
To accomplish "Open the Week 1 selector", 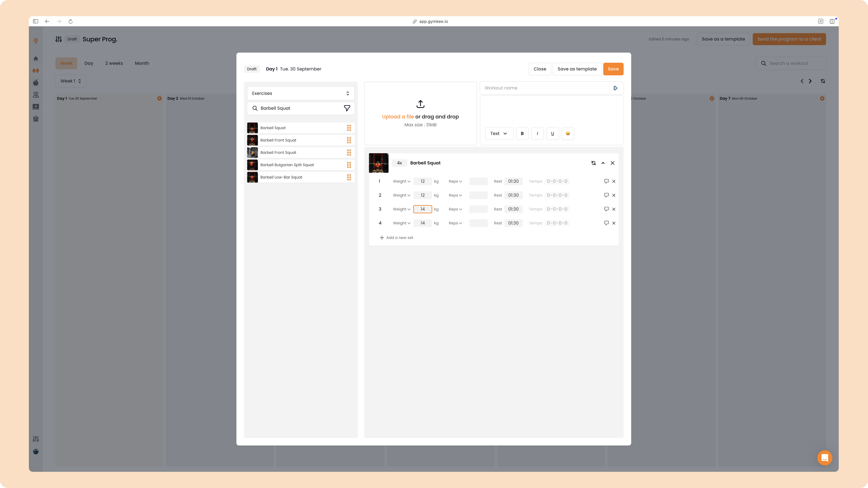I will (71, 81).
